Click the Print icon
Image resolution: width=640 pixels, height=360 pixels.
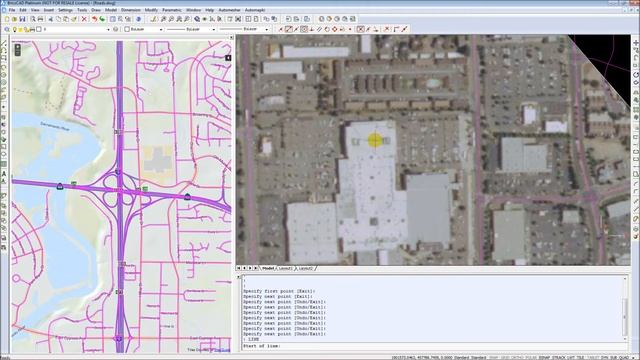(40, 19)
